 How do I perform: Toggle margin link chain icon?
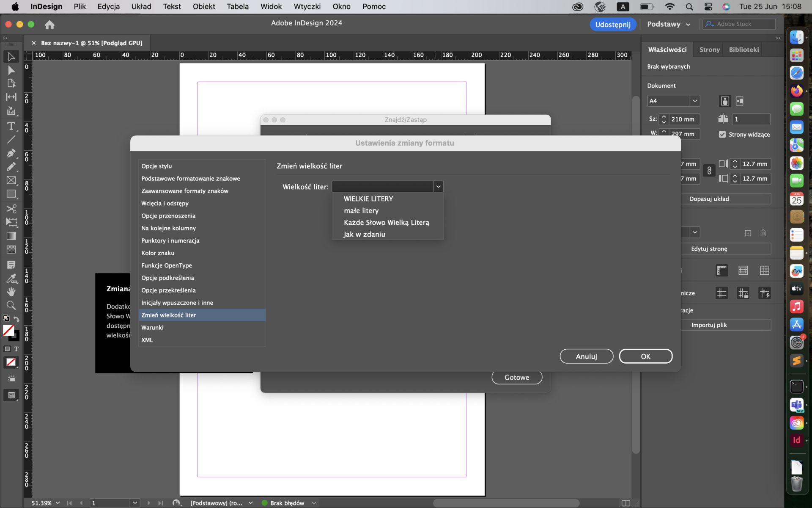pyautogui.click(x=709, y=171)
